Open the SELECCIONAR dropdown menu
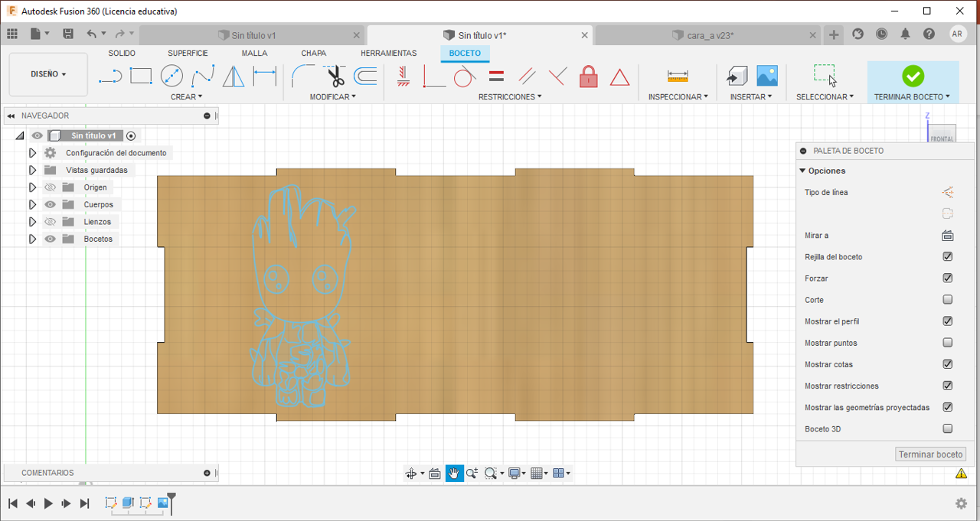The width and height of the screenshot is (980, 521). (x=825, y=97)
